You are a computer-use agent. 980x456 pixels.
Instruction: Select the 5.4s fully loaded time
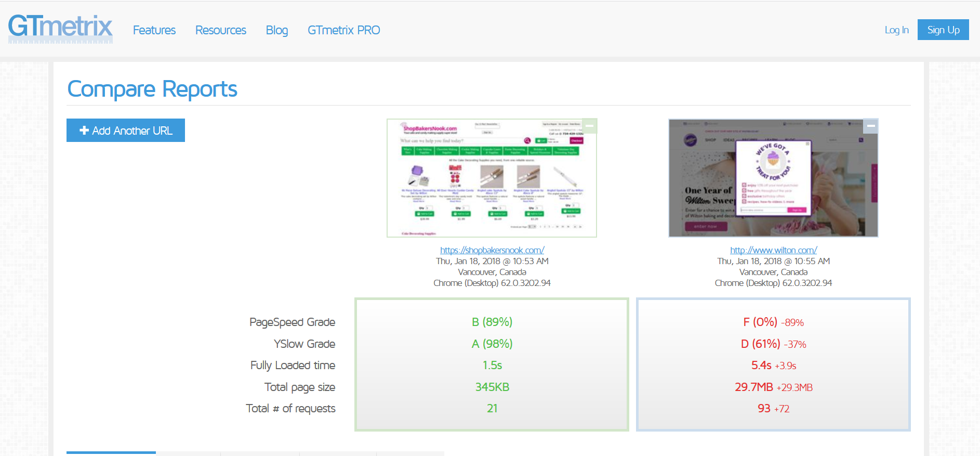tap(761, 365)
